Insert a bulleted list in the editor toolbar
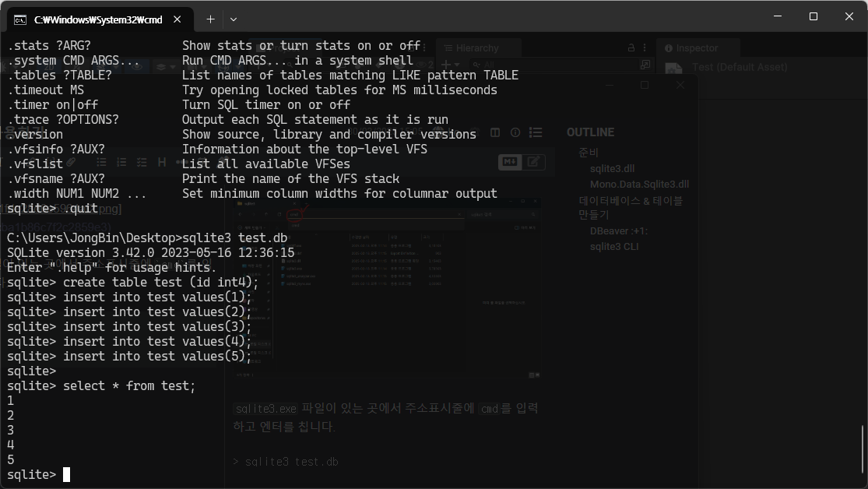 tap(101, 162)
